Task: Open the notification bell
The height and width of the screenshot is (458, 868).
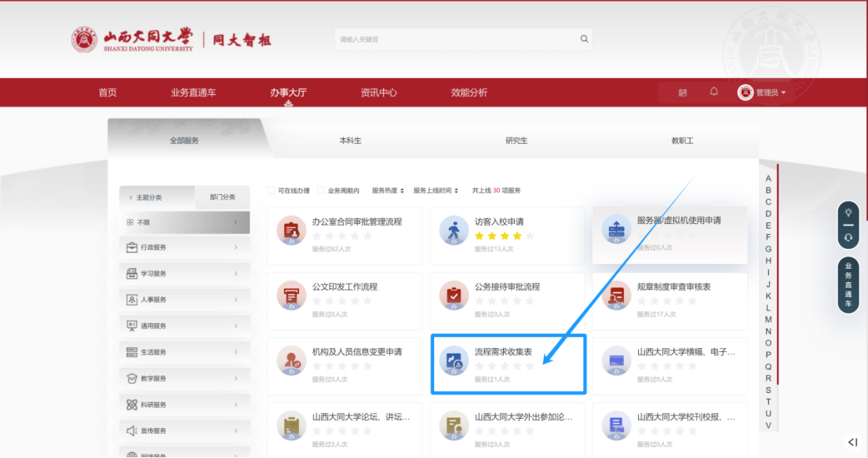Action: [x=713, y=92]
